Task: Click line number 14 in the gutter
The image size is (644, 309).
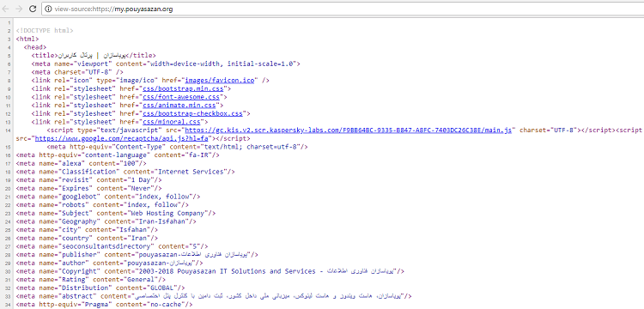Action: (9, 130)
